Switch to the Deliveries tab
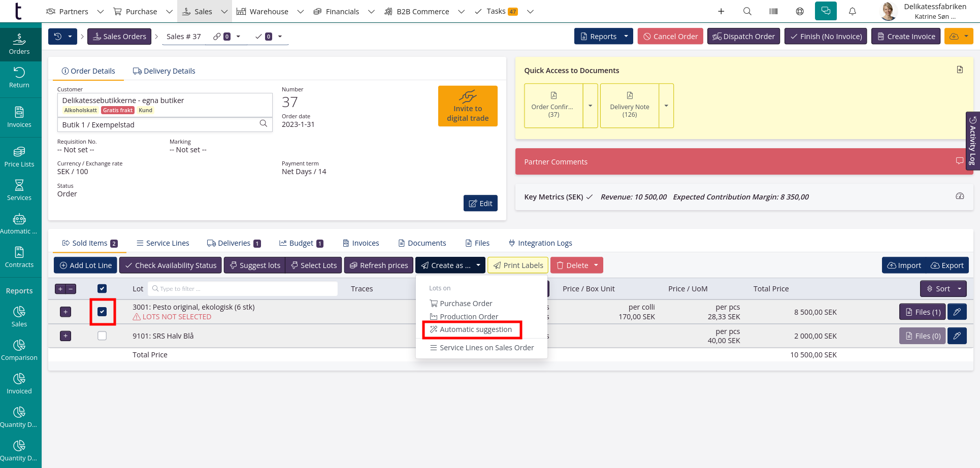The width and height of the screenshot is (980, 468). pos(234,243)
